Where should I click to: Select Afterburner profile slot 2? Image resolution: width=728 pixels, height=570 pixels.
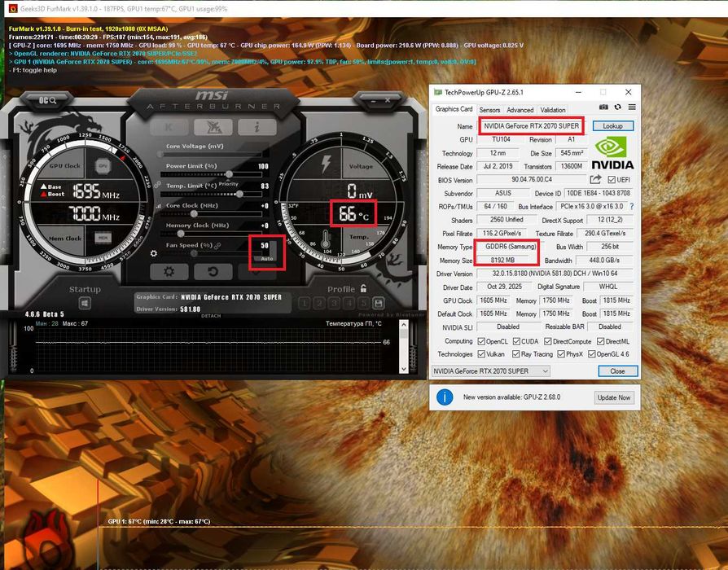click(319, 304)
